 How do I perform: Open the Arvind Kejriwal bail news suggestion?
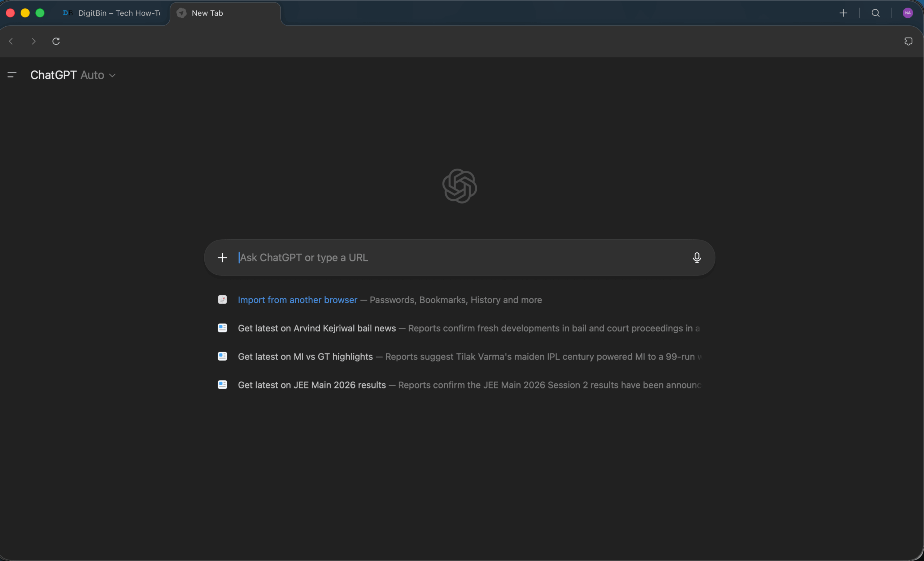click(x=317, y=328)
